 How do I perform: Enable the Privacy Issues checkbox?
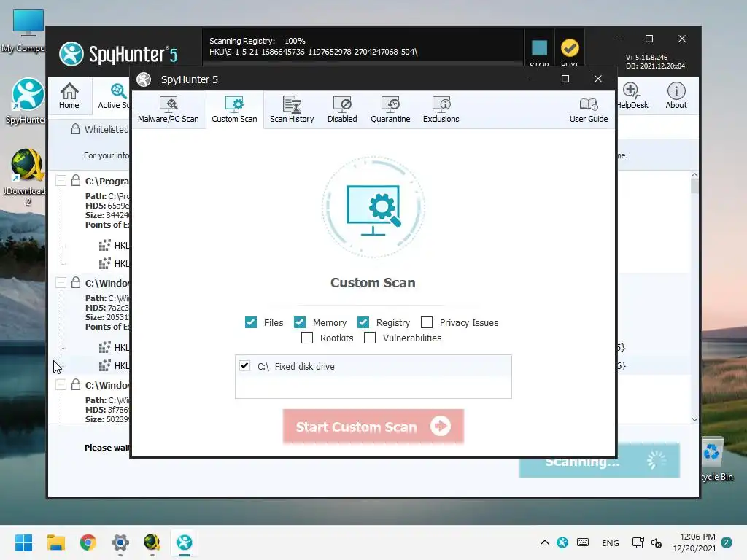427,322
